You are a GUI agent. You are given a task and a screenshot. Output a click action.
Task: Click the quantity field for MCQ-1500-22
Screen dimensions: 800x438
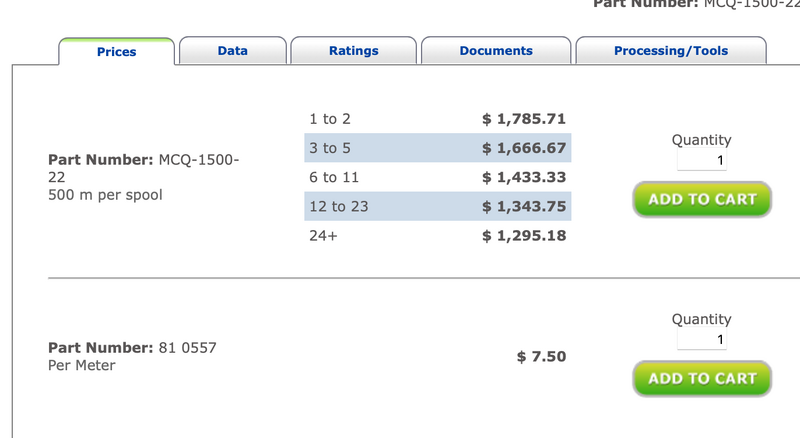702,160
